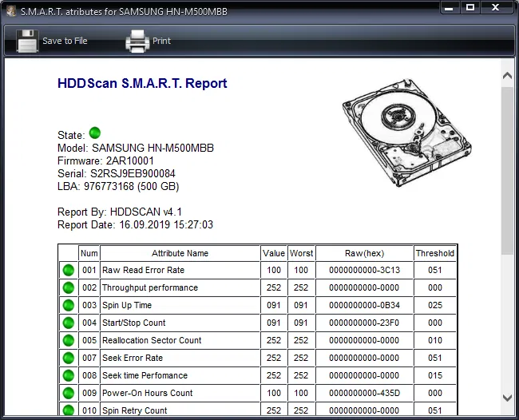Click the Value cell 100 for Raw Read Error Rate
Screen dimensions: 519x420
point(274,270)
